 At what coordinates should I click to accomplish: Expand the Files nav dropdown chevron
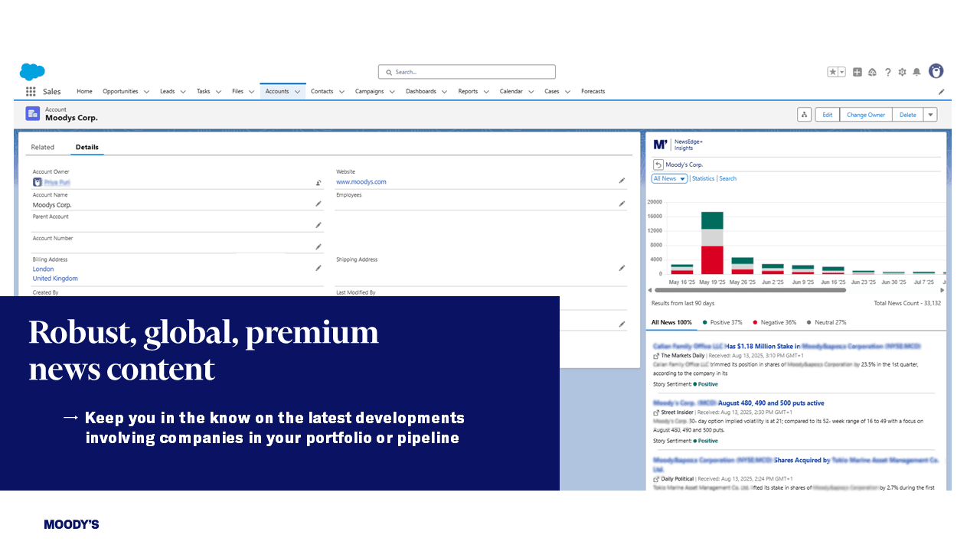(x=251, y=92)
